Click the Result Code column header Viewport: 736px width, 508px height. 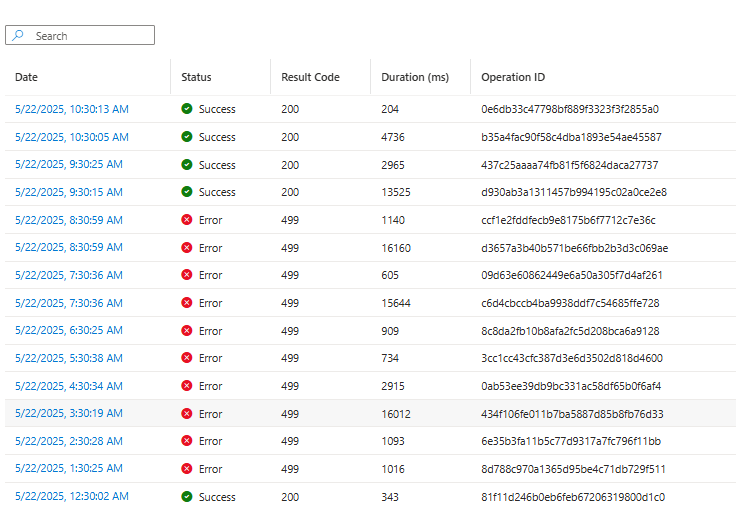click(310, 77)
